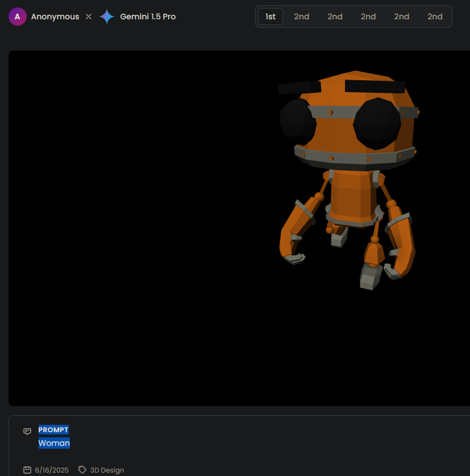Select the last 2nd tab in the row
Viewport: 470px width, 476px height.
(435, 16)
